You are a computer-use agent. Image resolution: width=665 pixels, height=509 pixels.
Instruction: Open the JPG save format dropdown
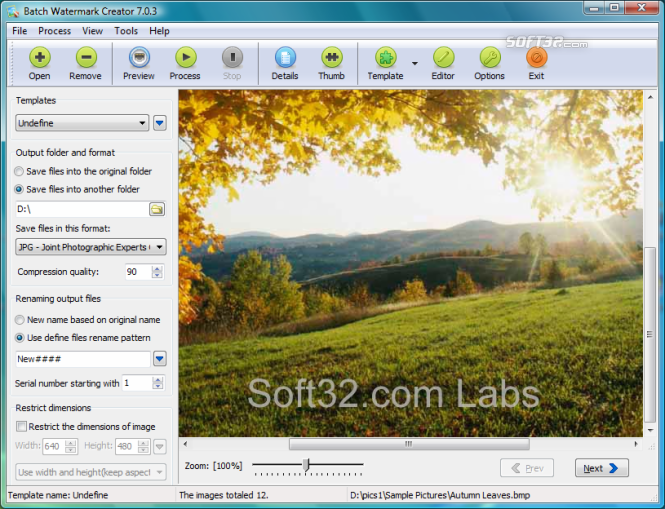91,247
